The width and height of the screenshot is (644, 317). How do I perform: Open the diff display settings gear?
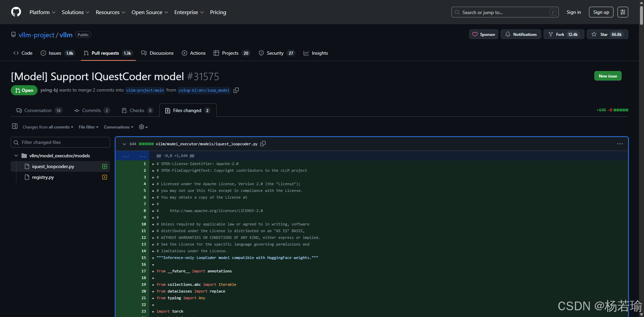point(141,127)
